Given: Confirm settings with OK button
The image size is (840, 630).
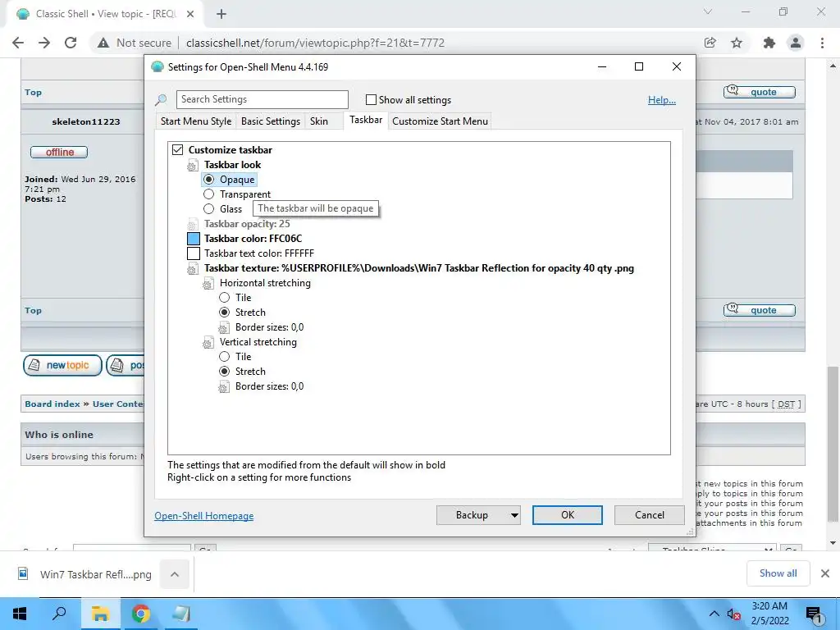Looking at the screenshot, I should point(568,515).
